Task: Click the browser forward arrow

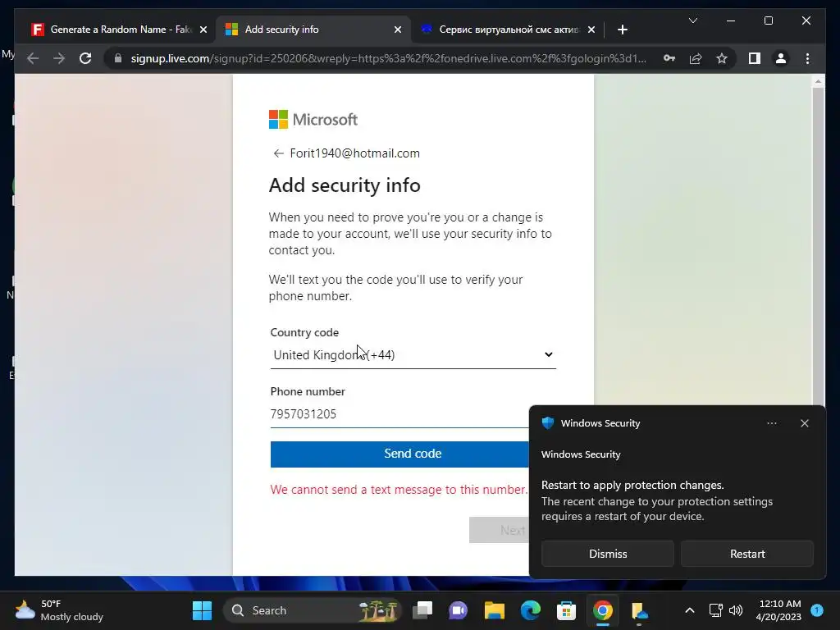Action: click(59, 58)
